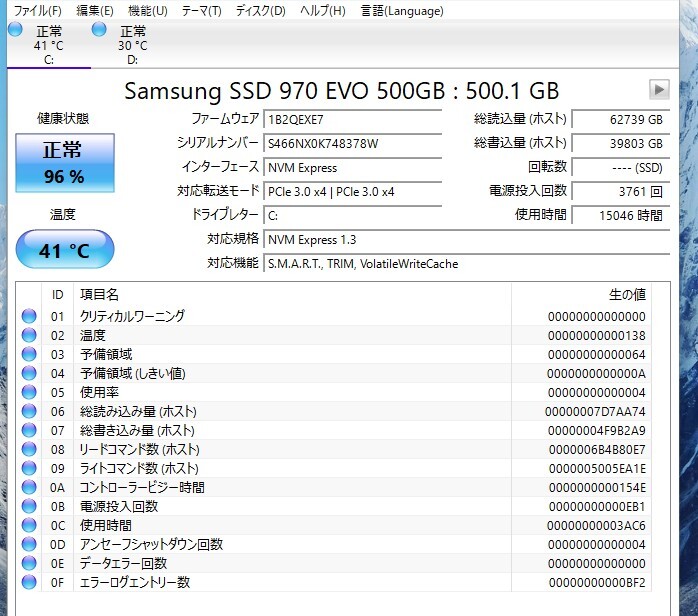Open the 機能(N) menu

click(147, 11)
